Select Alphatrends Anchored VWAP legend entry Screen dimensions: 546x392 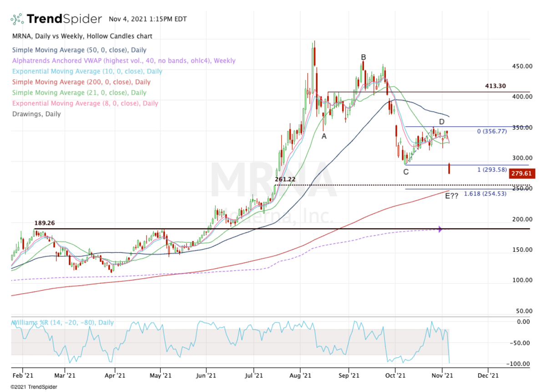pyautogui.click(x=124, y=60)
